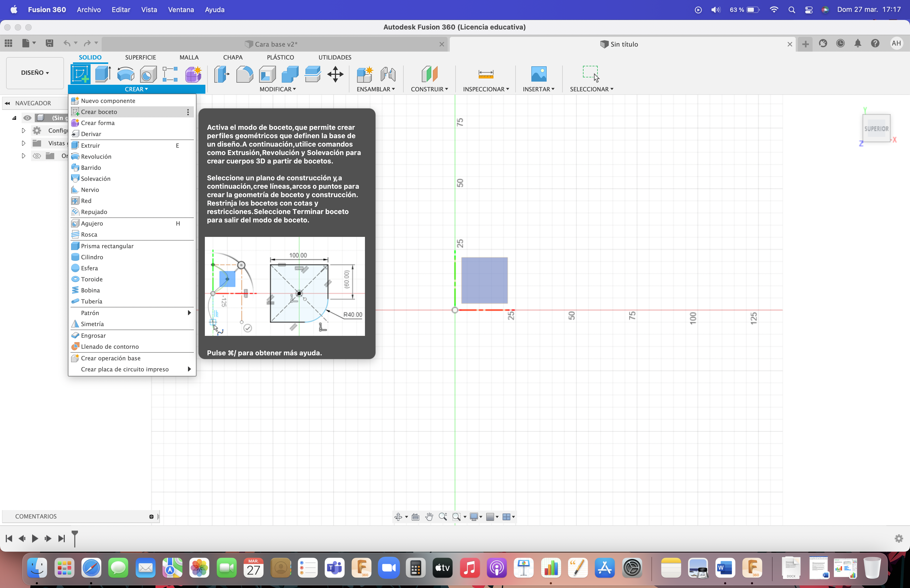The height and width of the screenshot is (588, 910).
Task: Open the Help question mark icon
Action: pyautogui.click(x=875, y=43)
